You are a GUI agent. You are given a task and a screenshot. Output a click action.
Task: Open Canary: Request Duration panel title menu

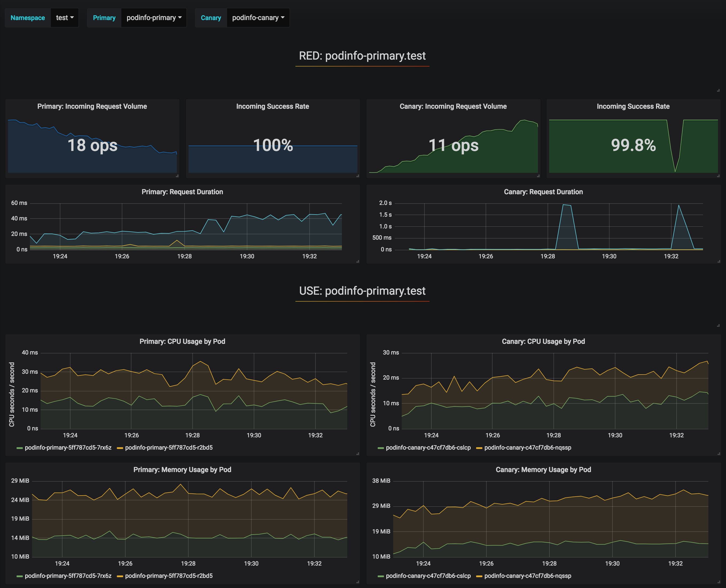click(543, 192)
